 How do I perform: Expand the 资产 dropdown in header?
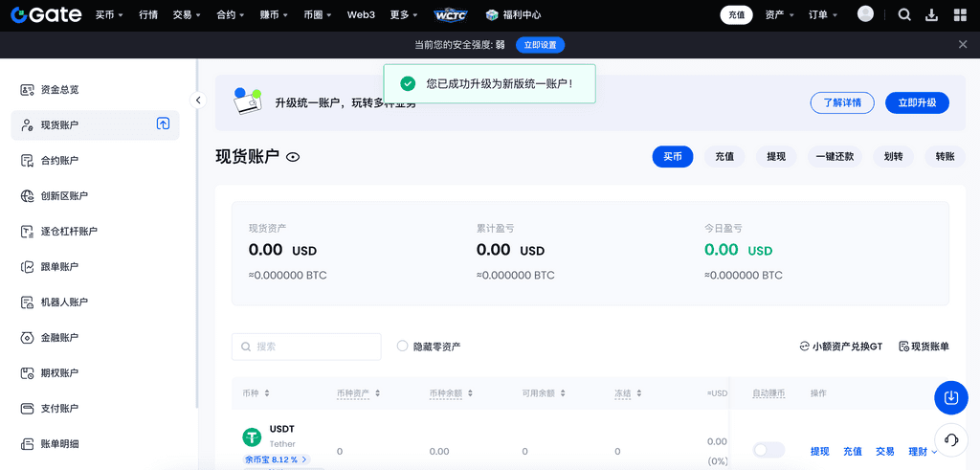coord(780,15)
